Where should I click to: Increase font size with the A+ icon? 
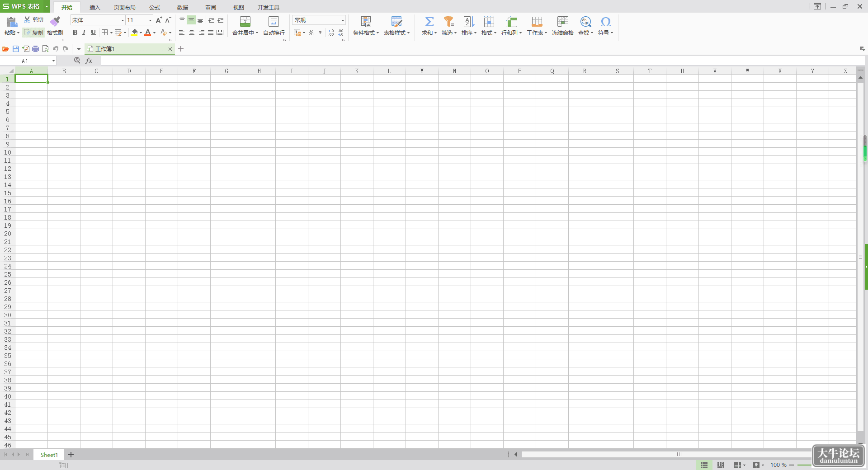point(159,20)
